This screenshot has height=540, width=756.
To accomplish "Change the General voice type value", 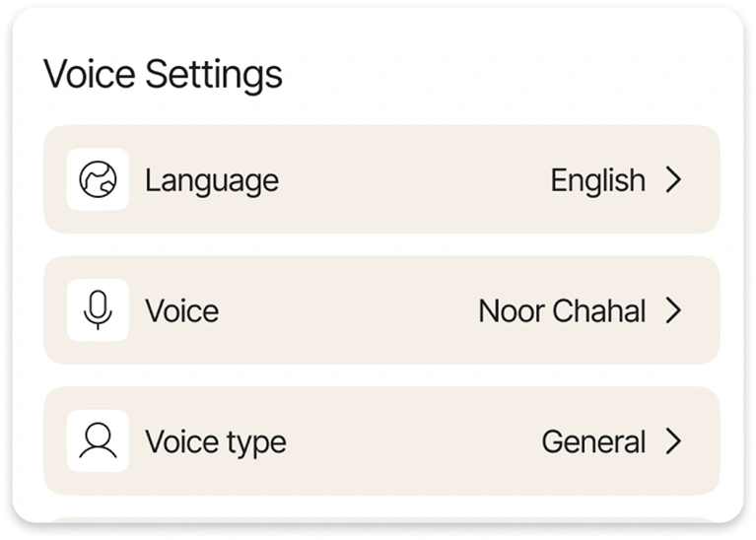I will pyautogui.click(x=593, y=441).
